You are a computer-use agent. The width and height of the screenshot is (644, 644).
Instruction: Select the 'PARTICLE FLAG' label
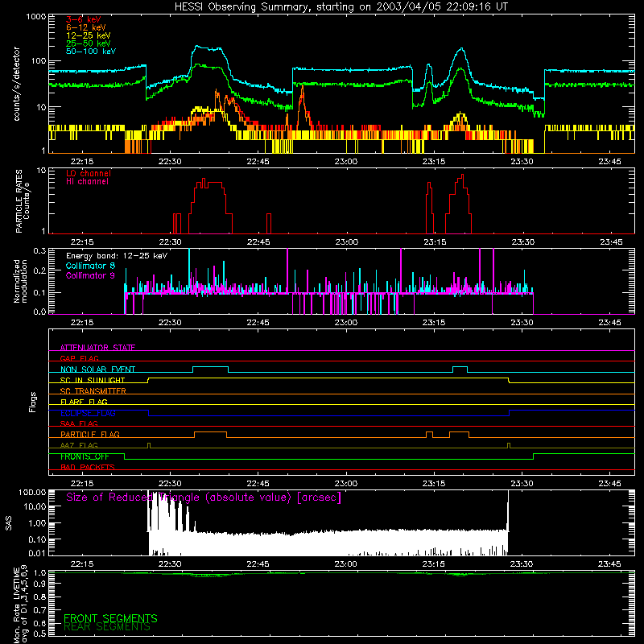coord(90,434)
